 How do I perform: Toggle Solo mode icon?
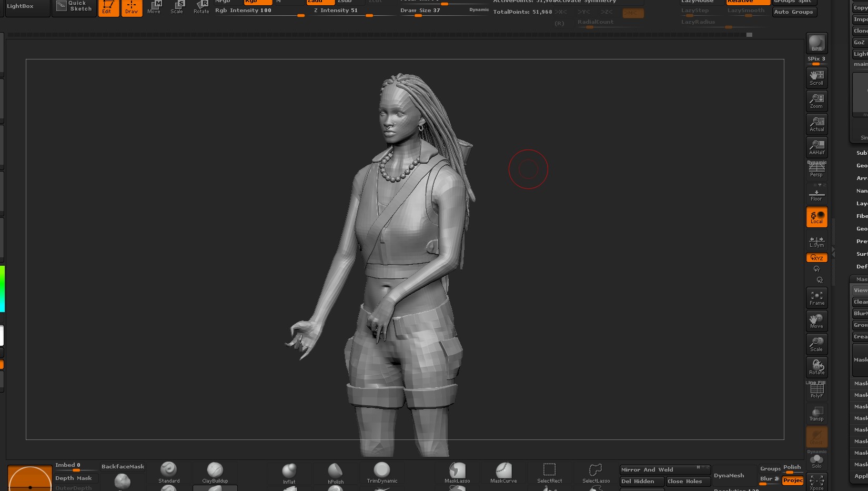click(x=816, y=461)
